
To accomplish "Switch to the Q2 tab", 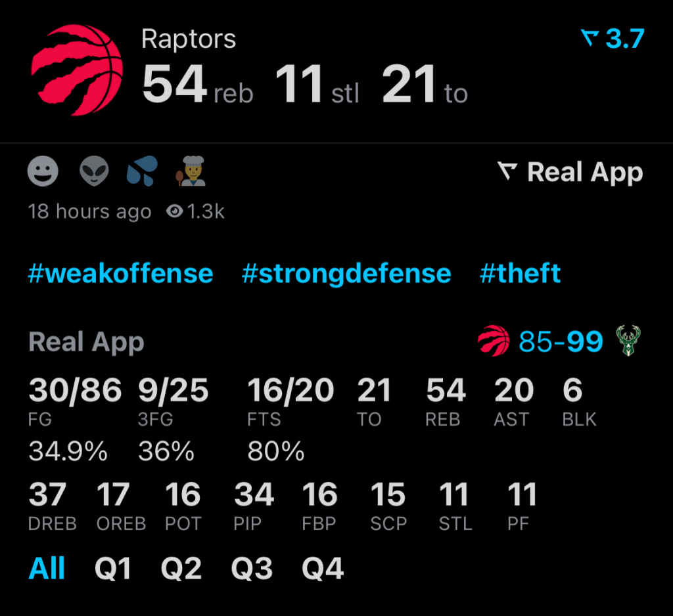I will (x=181, y=568).
